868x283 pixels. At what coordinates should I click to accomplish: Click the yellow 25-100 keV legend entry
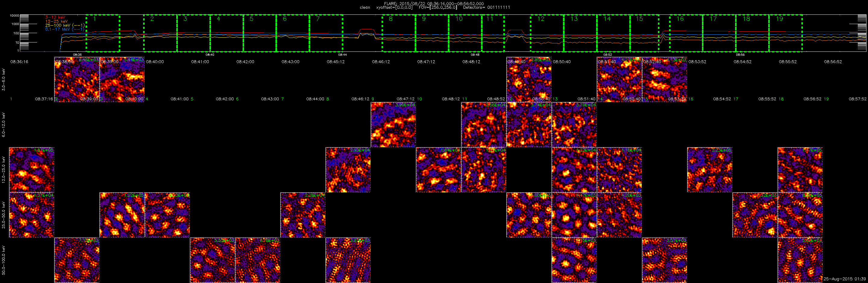point(65,25)
